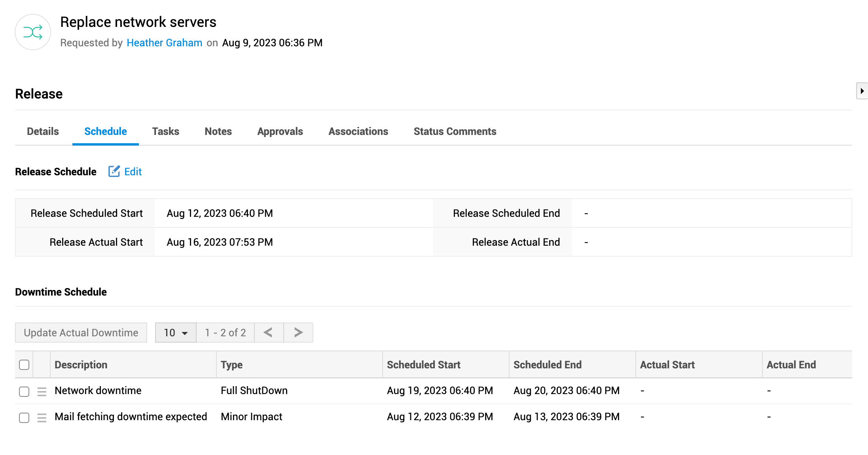Click the 'Network downtime' description cell

98,391
